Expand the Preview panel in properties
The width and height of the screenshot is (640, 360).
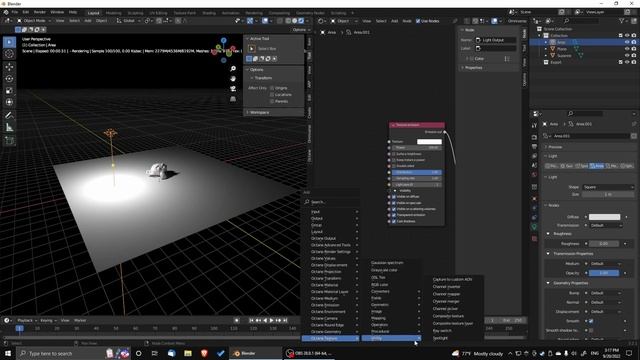(x=555, y=147)
